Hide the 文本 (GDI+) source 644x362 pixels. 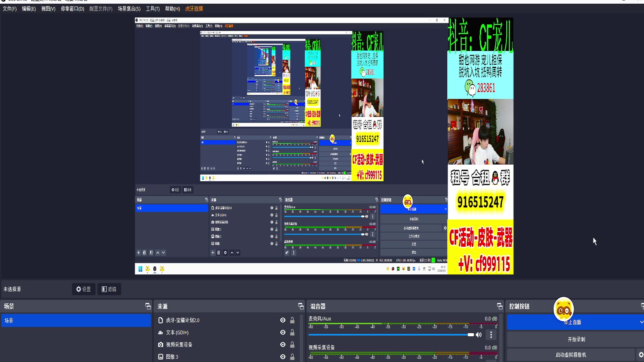[283, 333]
